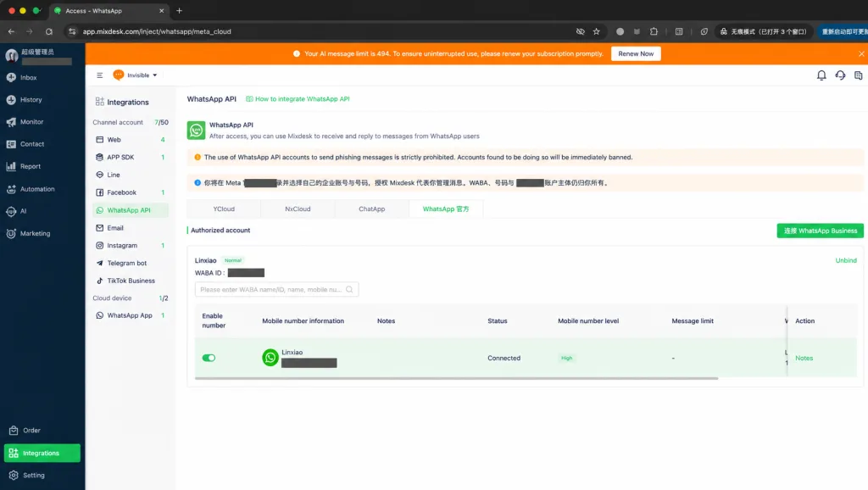Click Renew Now button

click(636, 53)
